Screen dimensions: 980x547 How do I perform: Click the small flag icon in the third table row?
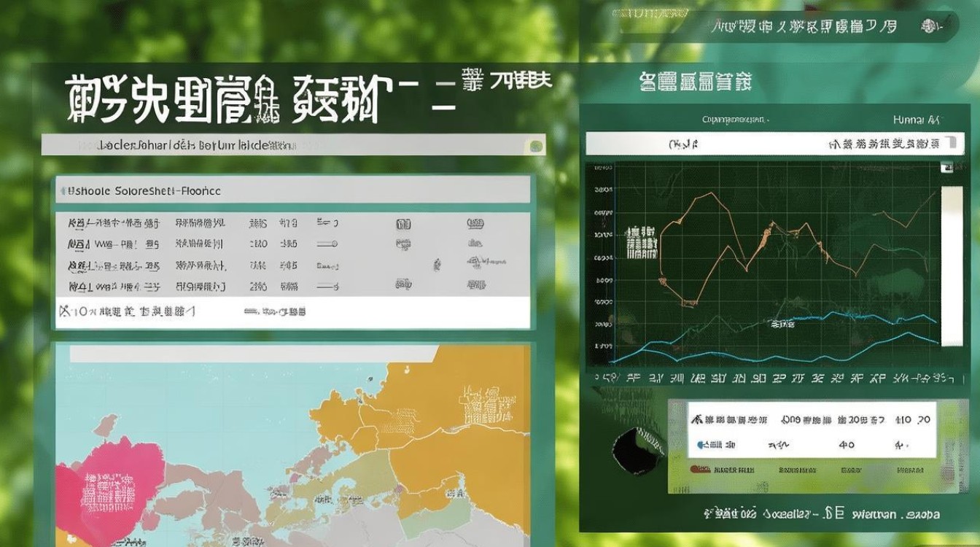[436, 263]
